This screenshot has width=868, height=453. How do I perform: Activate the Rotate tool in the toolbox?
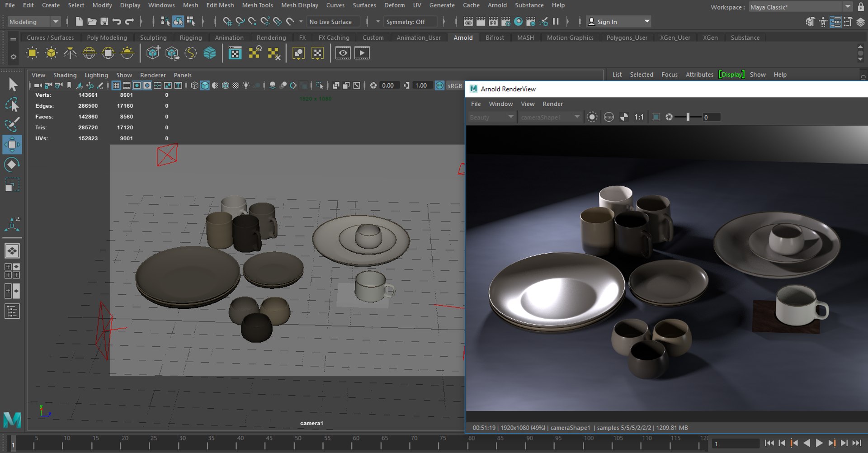coord(12,165)
